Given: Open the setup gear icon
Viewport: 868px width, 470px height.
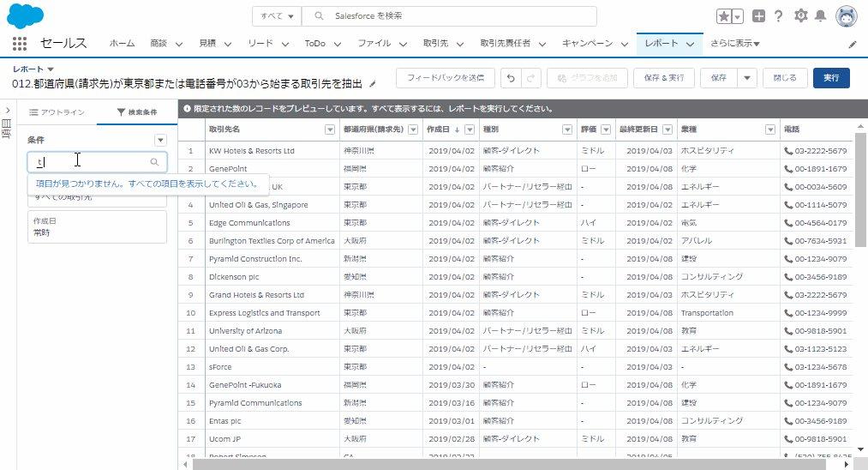Looking at the screenshot, I should pos(800,16).
